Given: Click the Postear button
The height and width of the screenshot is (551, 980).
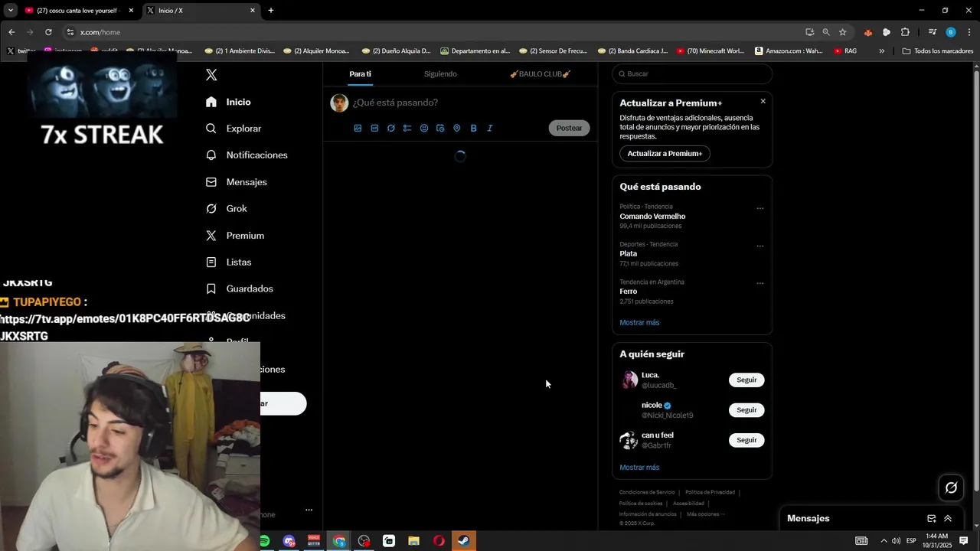Looking at the screenshot, I should pyautogui.click(x=569, y=129).
